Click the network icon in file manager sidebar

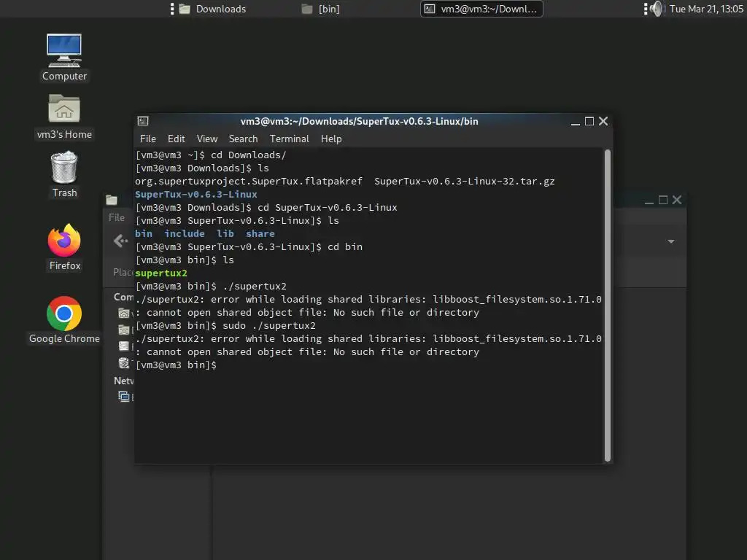tap(124, 396)
